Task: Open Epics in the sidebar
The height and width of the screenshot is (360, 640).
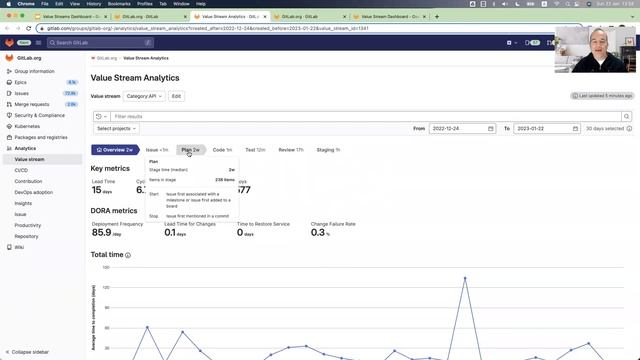Action: (20, 82)
